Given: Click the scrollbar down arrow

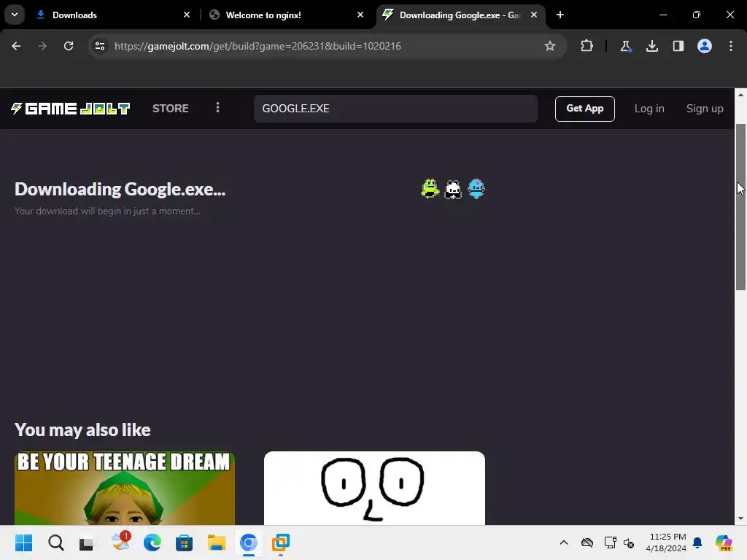Looking at the screenshot, I should pos(740,518).
